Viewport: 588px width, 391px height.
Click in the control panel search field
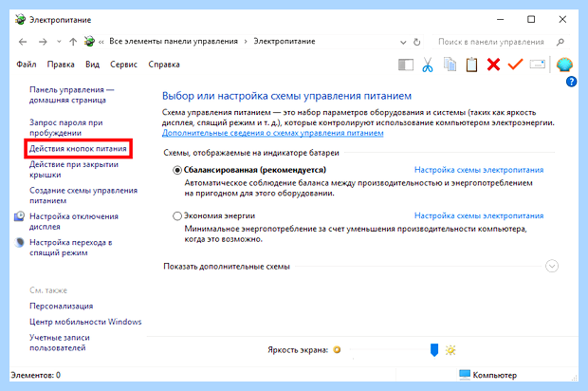click(x=491, y=42)
